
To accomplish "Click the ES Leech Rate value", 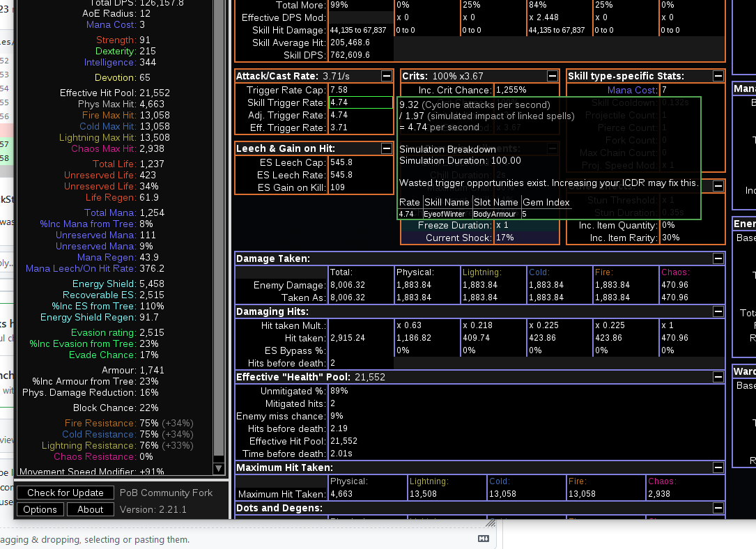I will pos(341,175).
